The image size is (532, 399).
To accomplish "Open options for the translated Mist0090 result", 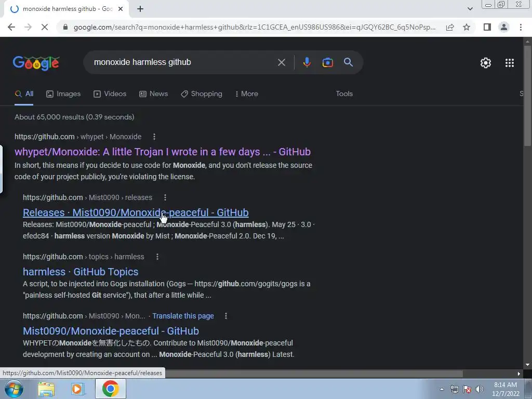I will tap(226, 316).
